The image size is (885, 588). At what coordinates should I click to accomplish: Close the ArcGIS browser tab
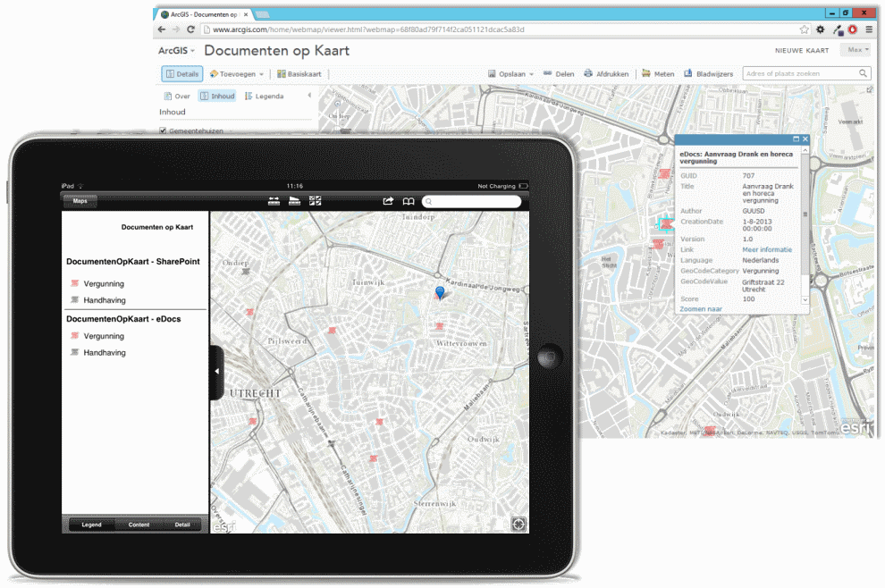tap(246, 14)
